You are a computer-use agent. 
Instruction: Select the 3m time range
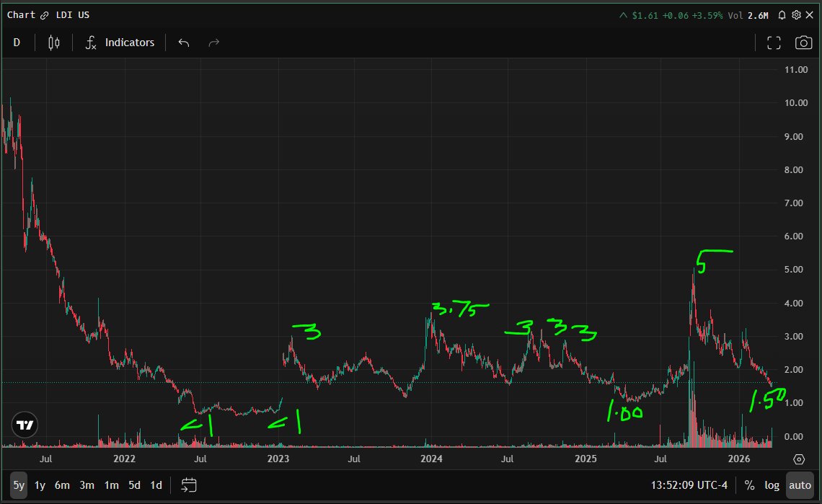click(x=87, y=485)
